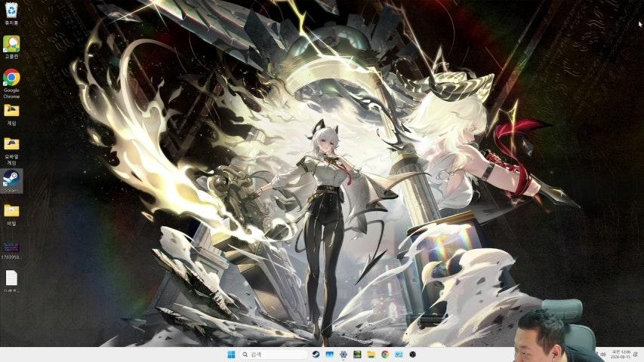The width and height of the screenshot is (644, 362).
Task: Open Steam from the taskbar
Action: click(x=316, y=354)
